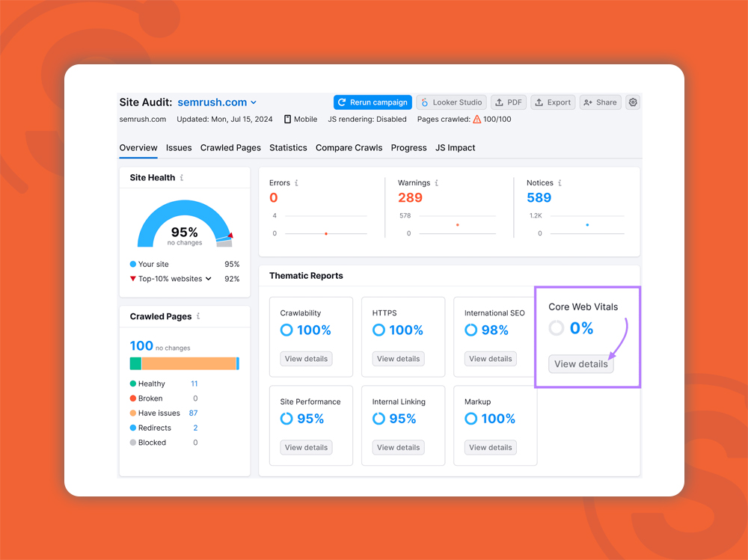Click the Warnings trend chart dot
The width and height of the screenshot is (748, 560).
(x=458, y=224)
